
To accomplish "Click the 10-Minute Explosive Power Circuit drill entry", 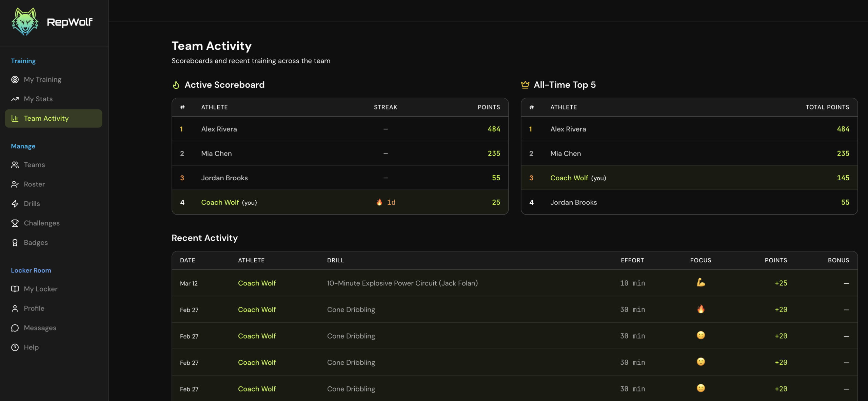I will 402,283.
